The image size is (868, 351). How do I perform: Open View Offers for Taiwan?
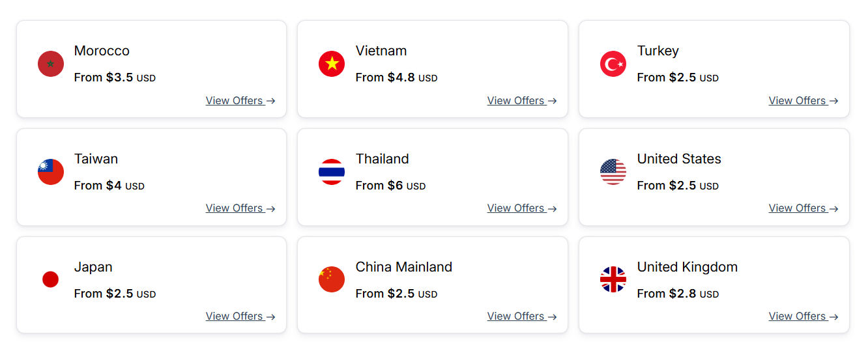coord(240,208)
